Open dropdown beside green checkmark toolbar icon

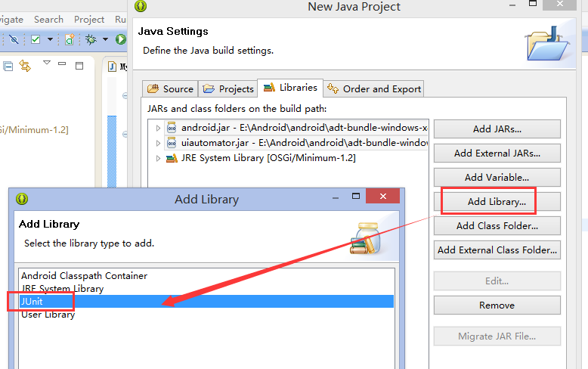[x=50, y=39]
